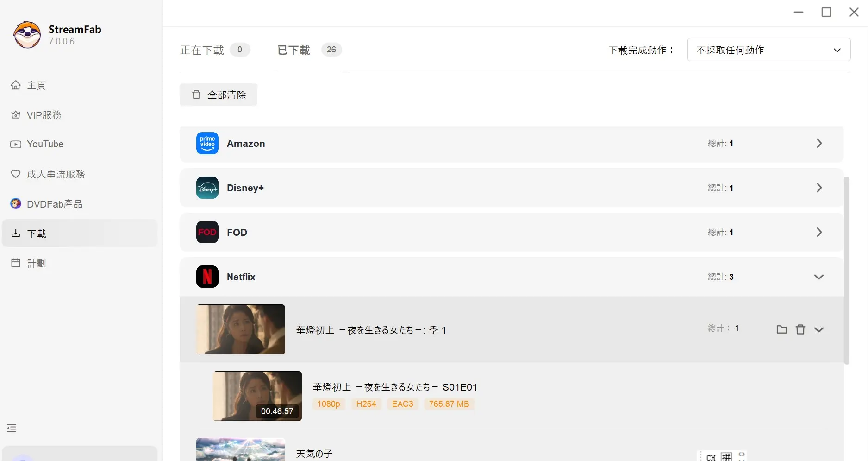The width and height of the screenshot is (868, 461).
Task: Click the 華燈初上 季 1 thumbnail
Action: pyautogui.click(x=241, y=329)
